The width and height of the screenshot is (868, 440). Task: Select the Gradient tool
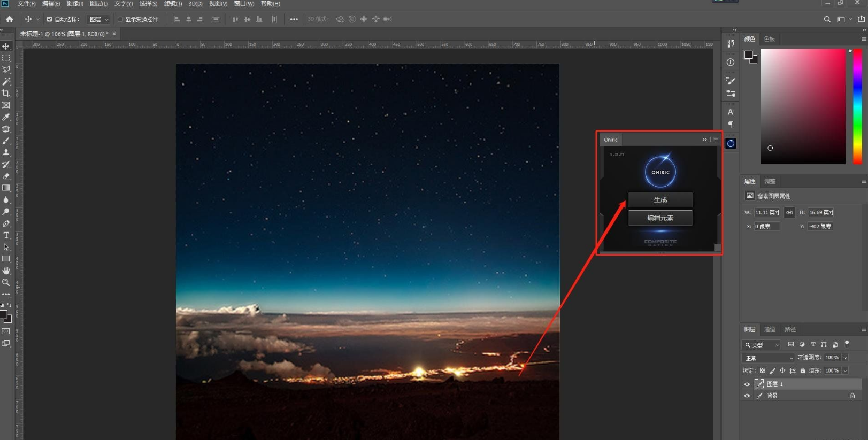(x=6, y=188)
